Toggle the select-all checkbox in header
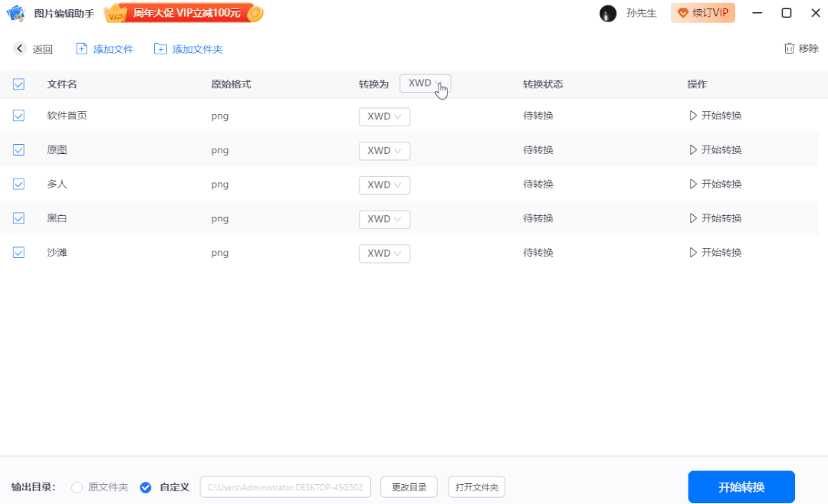 pyautogui.click(x=19, y=84)
